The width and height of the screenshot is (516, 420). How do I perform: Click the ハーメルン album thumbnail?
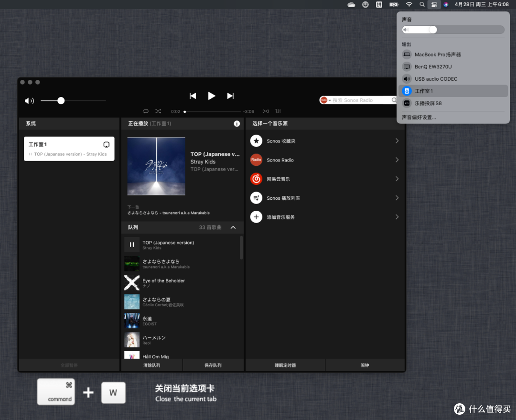point(132,340)
